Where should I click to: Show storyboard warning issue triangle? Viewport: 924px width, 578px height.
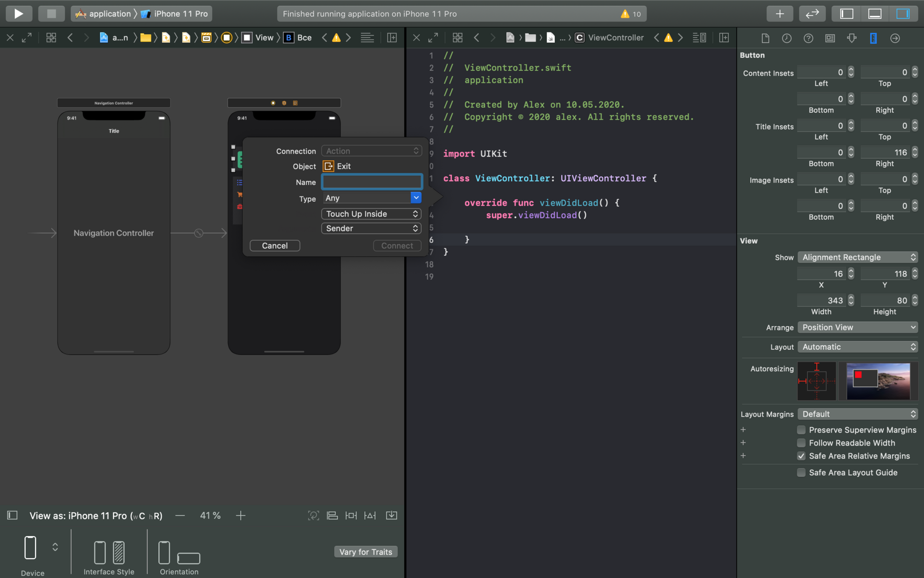coord(336,38)
